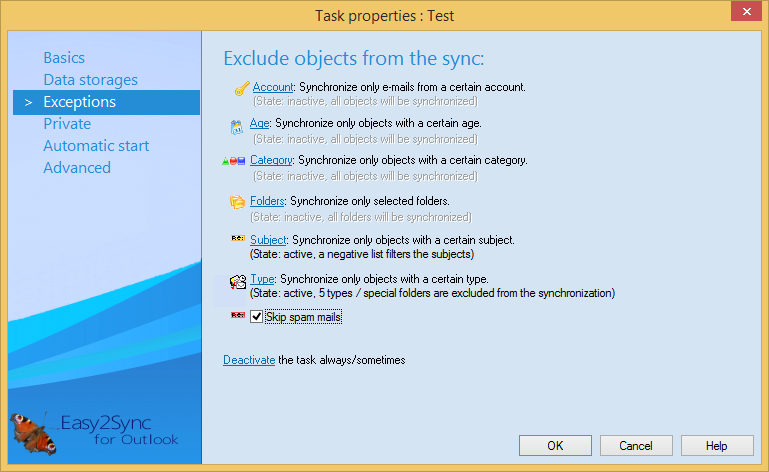This screenshot has height=472, width=769.
Task: Go to Automatic start settings
Action: point(96,146)
